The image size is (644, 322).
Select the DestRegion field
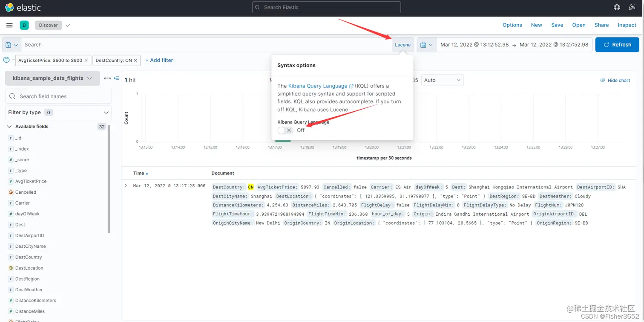tap(27, 279)
